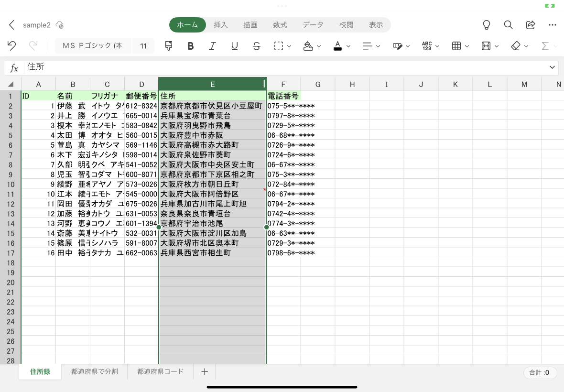The image size is (564, 392).
Task: Click the eraser clear icon
Action: (x=515, y=46)
